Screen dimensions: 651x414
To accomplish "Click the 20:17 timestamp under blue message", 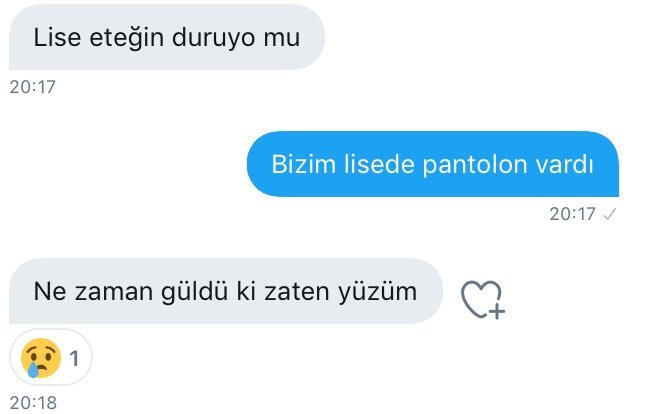I will 573,214.
